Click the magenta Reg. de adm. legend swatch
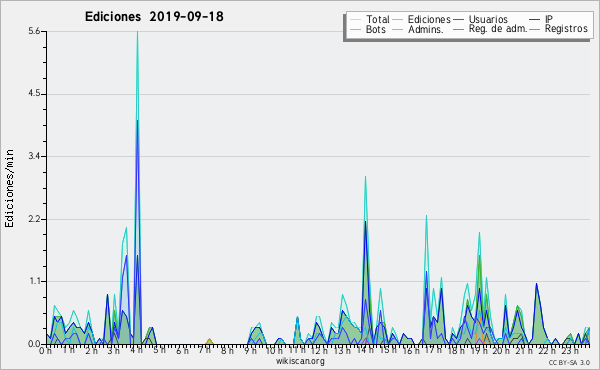Viewport: 600px width, 370px height. tap(458, 29)
